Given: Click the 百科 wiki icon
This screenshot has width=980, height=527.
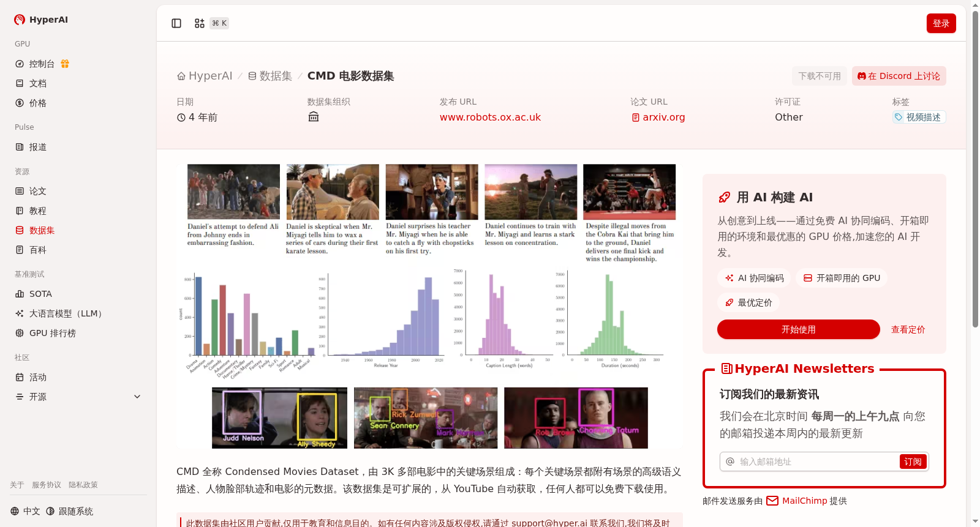Looking at the screenshot, I should click(x=20, y=250).
